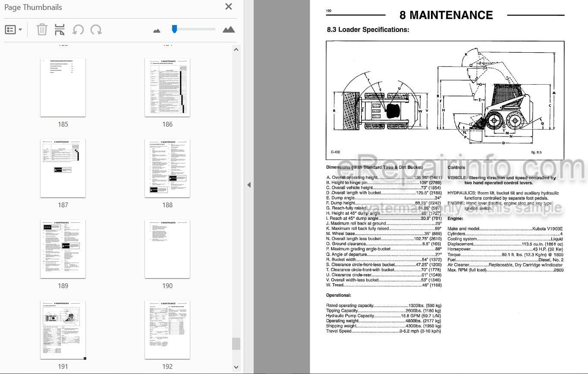The width and height of the screenshot is (588, 374).
Task: Select page 190 thumbnail
Action: pos(167,249)
